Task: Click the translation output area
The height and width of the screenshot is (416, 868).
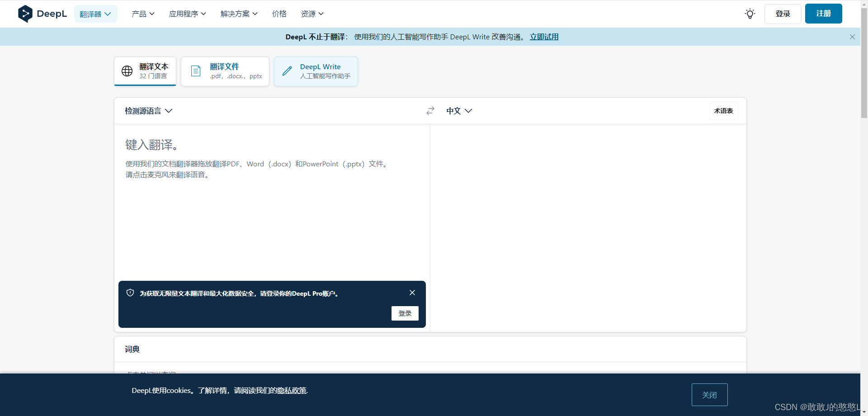Action: [588, 228]
